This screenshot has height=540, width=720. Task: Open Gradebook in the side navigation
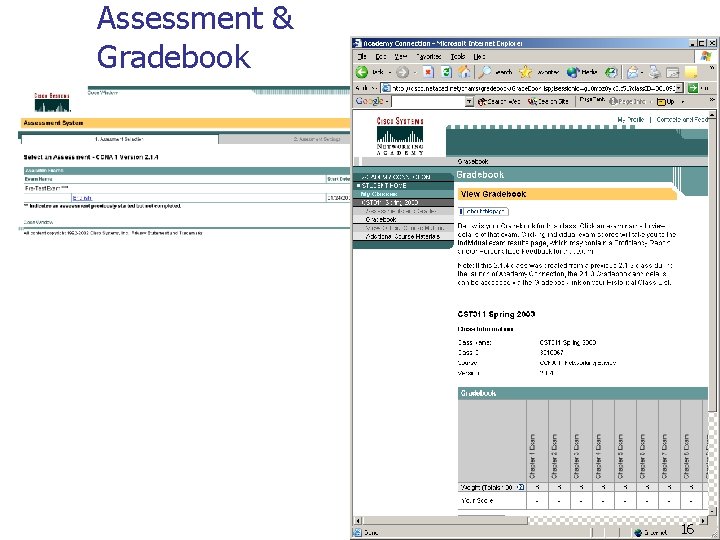[381, 219]
